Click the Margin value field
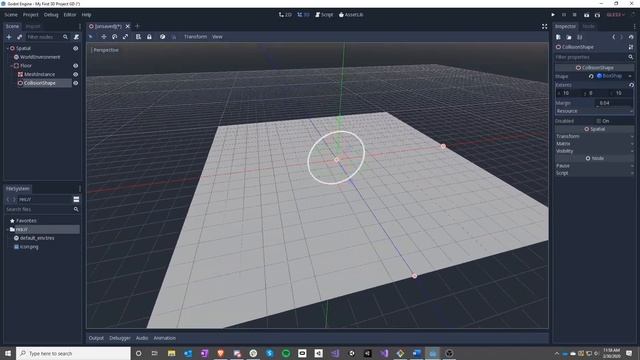 (614, 103)
